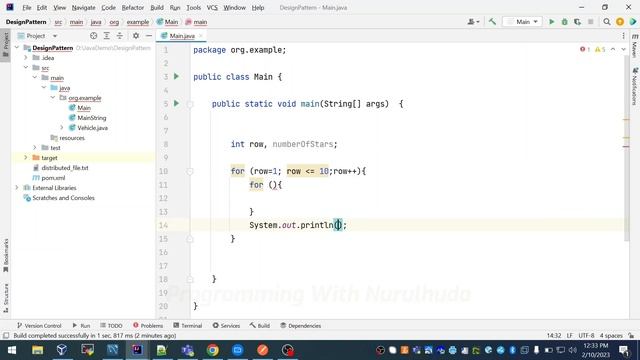Expand the .idea folder
This screenshot has height=360, width=640.
(x=26, y=58)
